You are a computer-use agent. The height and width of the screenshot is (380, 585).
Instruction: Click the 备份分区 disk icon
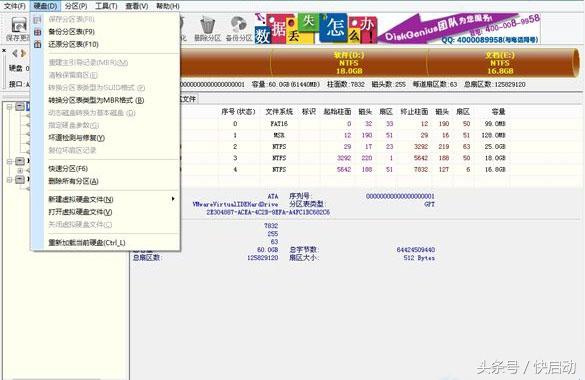(x=238, y=25)
